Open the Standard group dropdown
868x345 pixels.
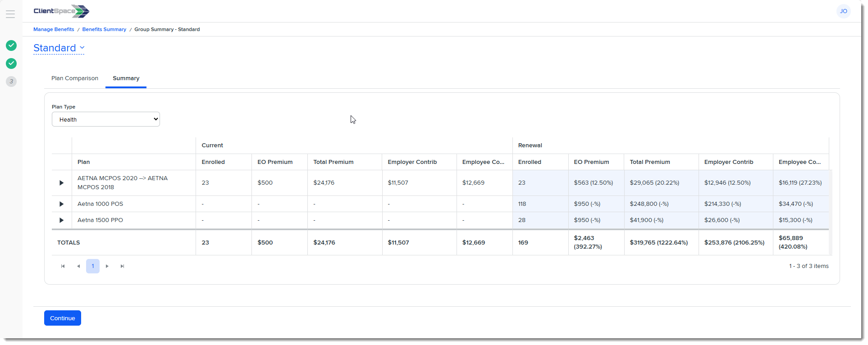59,48
